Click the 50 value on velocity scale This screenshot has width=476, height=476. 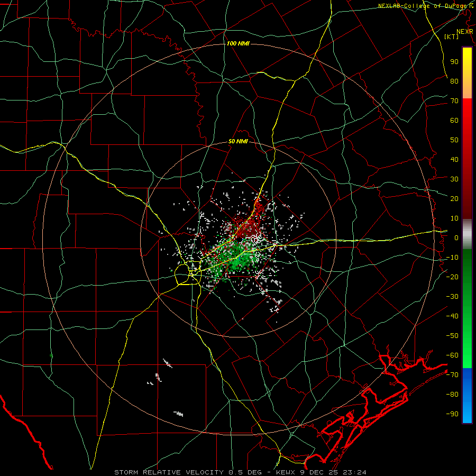(454, 140)
